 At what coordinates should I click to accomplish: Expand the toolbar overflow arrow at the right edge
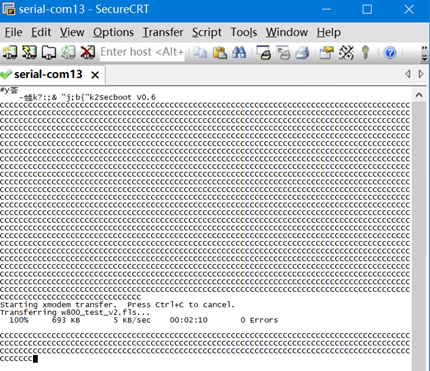point(424,53)
